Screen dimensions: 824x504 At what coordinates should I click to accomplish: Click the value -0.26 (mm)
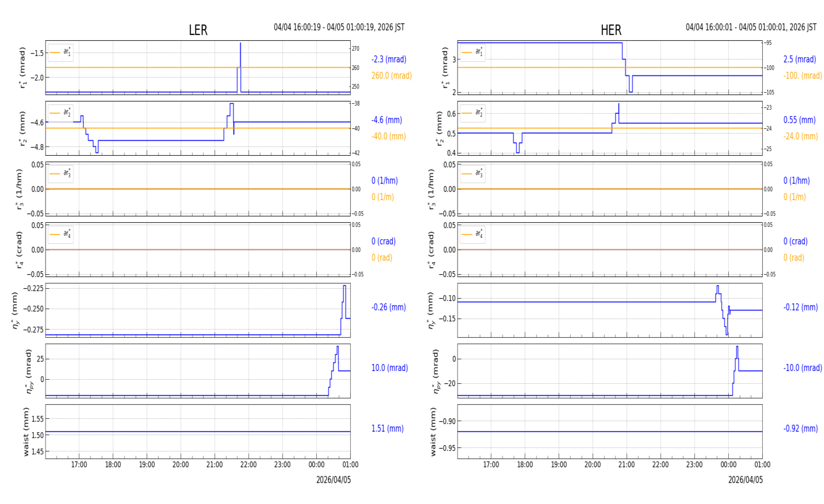389,307
